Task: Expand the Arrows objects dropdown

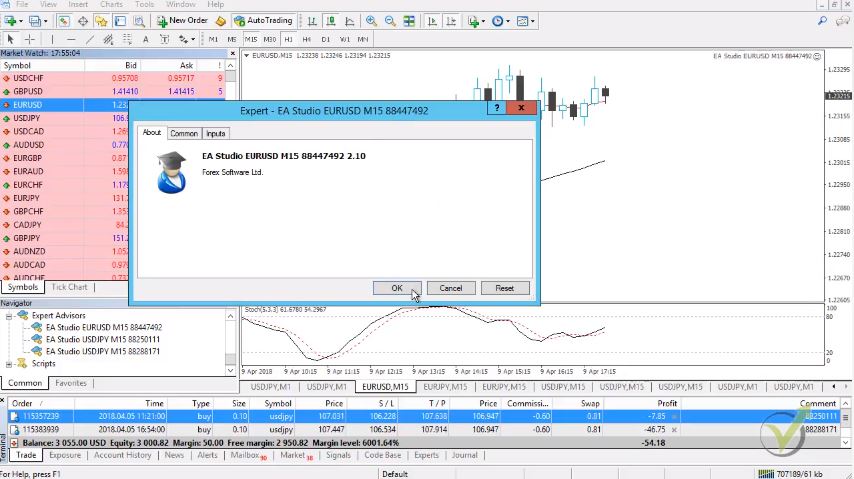Action: tap(193, 40)
